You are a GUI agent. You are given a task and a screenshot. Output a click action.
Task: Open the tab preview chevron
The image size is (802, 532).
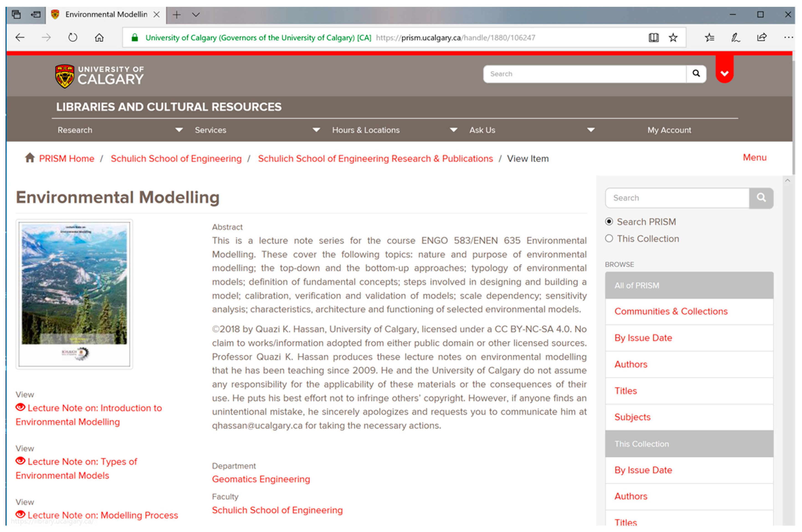196,15
